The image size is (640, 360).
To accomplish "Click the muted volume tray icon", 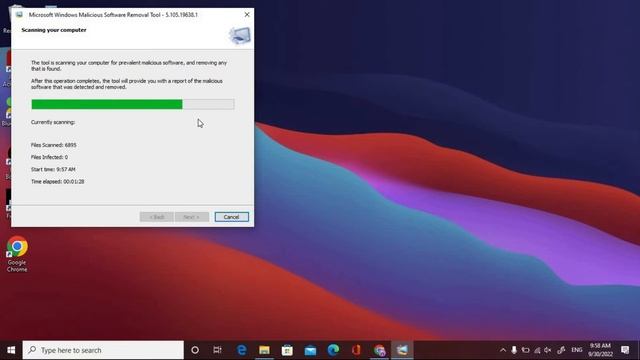I will point(548,350).
